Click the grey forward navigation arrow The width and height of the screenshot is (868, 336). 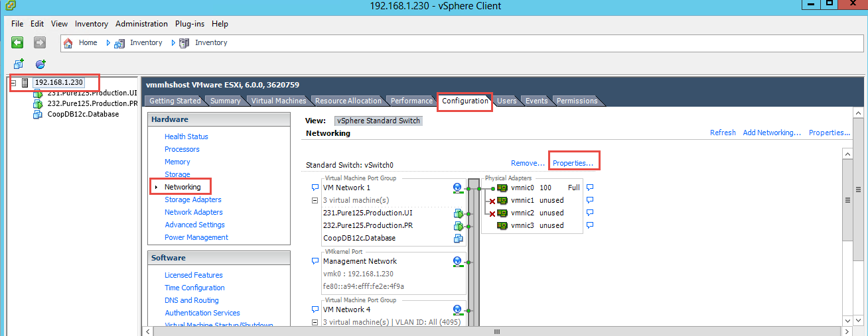pyautogui.click(x=40, y=42)
